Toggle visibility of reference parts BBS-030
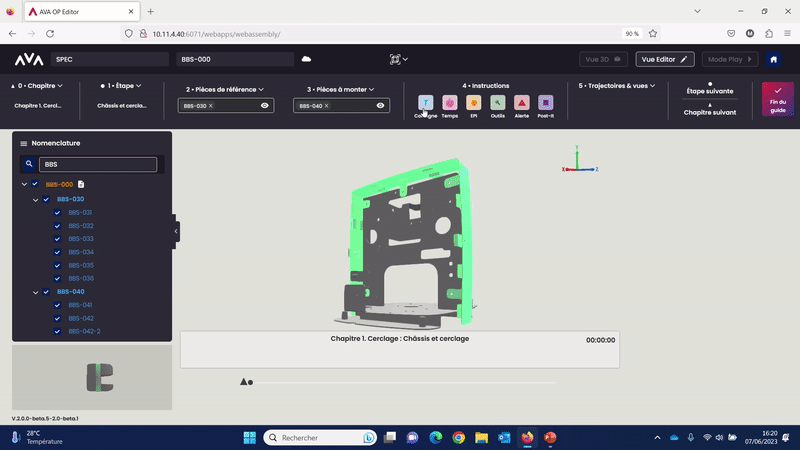This screenshot has height=450, width=800. (x=264, y=106)
